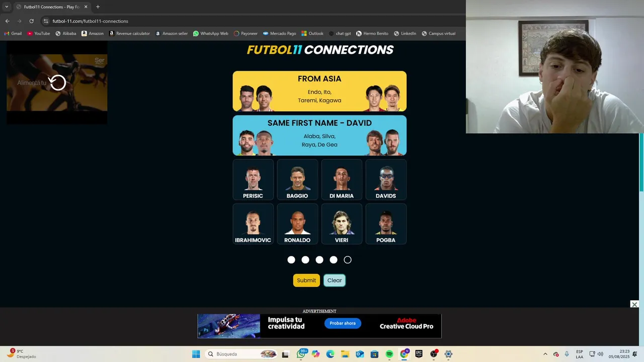Click the microphone tray icon
Viewport: 644px width, 362px height.
(567, 354)
